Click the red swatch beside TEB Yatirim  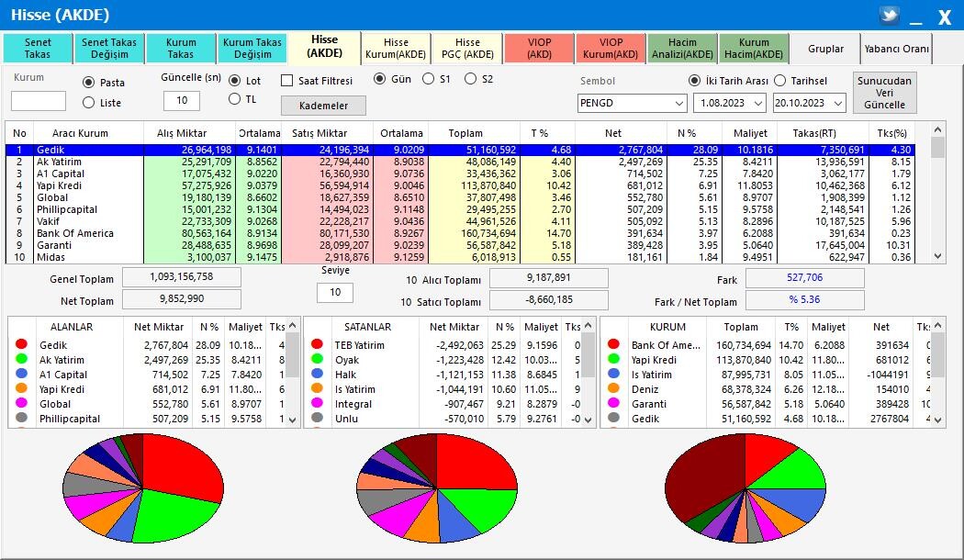click(x=318, y=344)
